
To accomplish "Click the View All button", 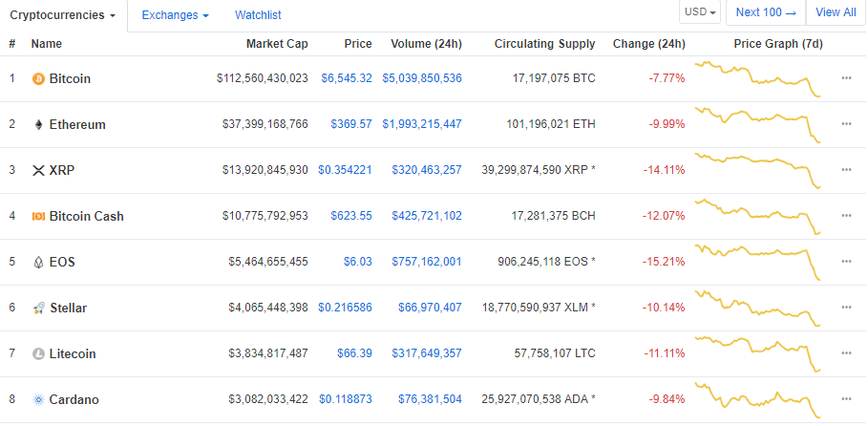I will 836,12.
